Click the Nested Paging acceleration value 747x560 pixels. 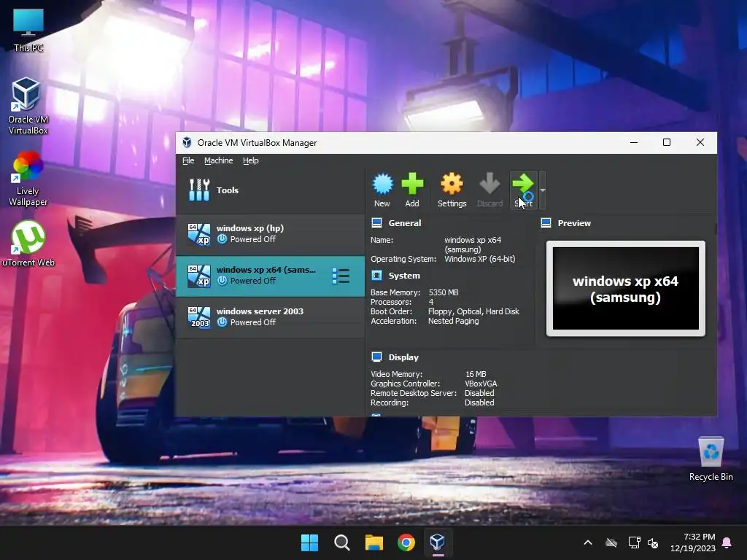pyautogui.click(x=453, y=321)
